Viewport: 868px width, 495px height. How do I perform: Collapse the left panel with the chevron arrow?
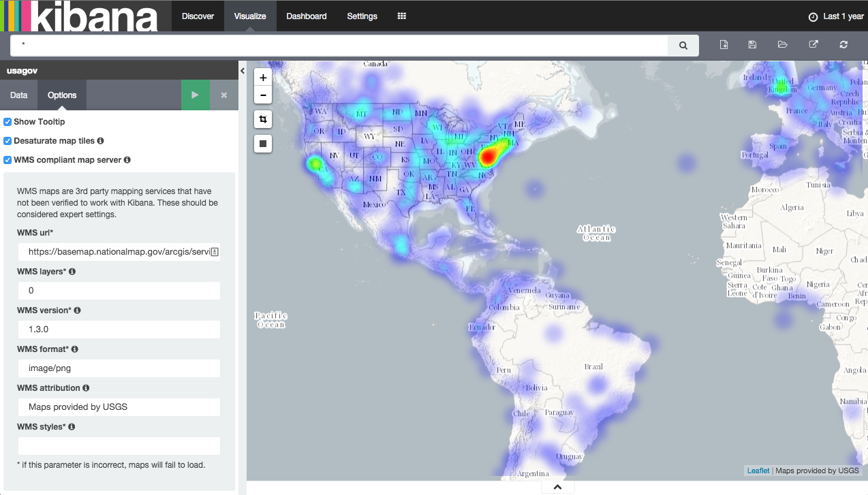[243, 70]
